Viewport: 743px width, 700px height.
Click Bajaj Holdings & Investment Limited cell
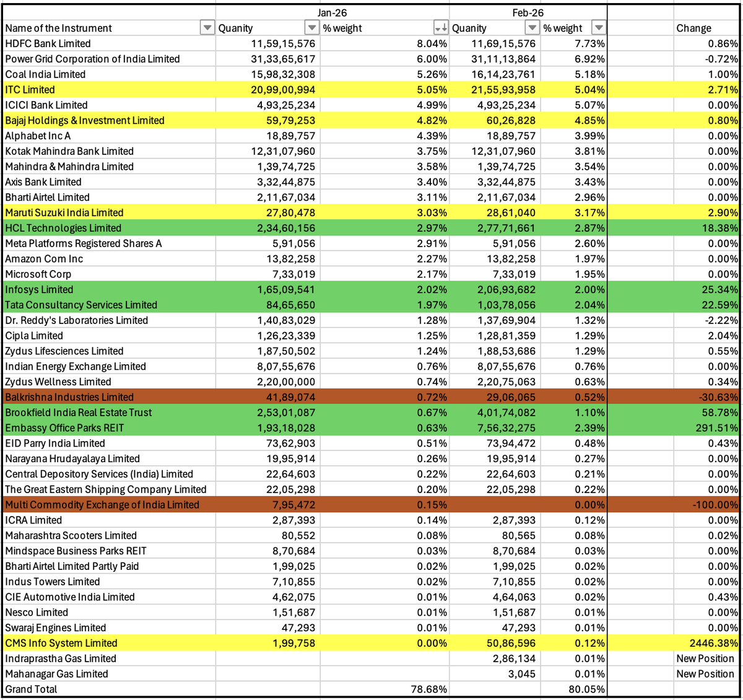coord(109,120)
